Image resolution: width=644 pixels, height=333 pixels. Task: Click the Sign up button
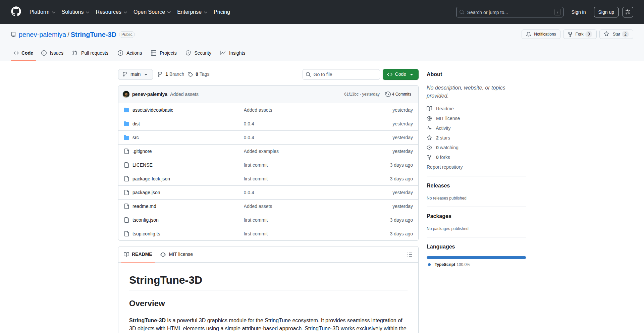[606, 12]
